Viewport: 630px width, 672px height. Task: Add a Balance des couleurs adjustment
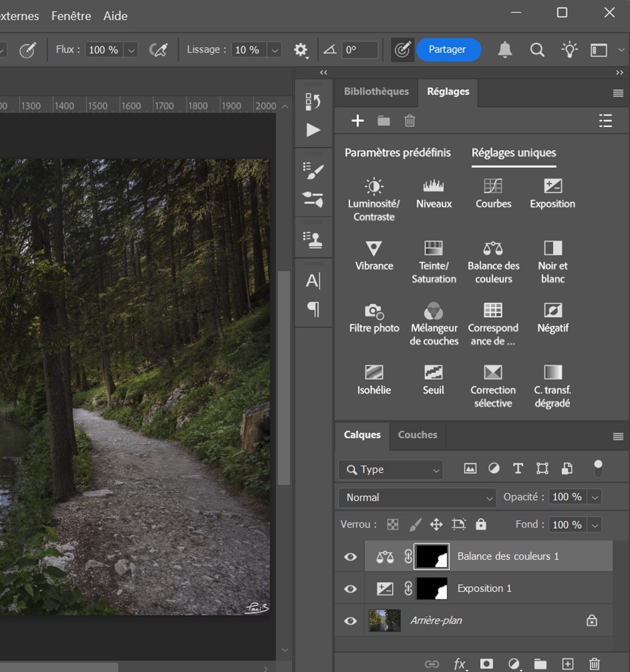click(x=494, y=261)
